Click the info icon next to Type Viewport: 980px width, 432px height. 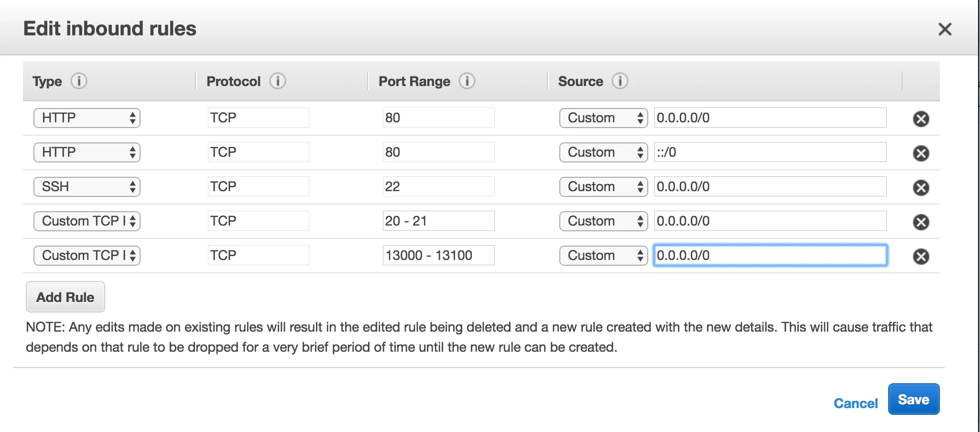click(79, 81)
